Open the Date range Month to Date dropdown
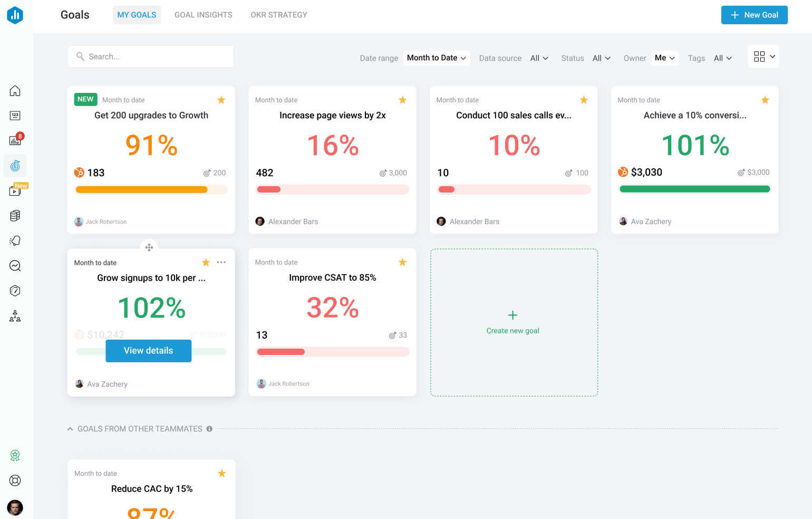812x519 pixels. 437,58
